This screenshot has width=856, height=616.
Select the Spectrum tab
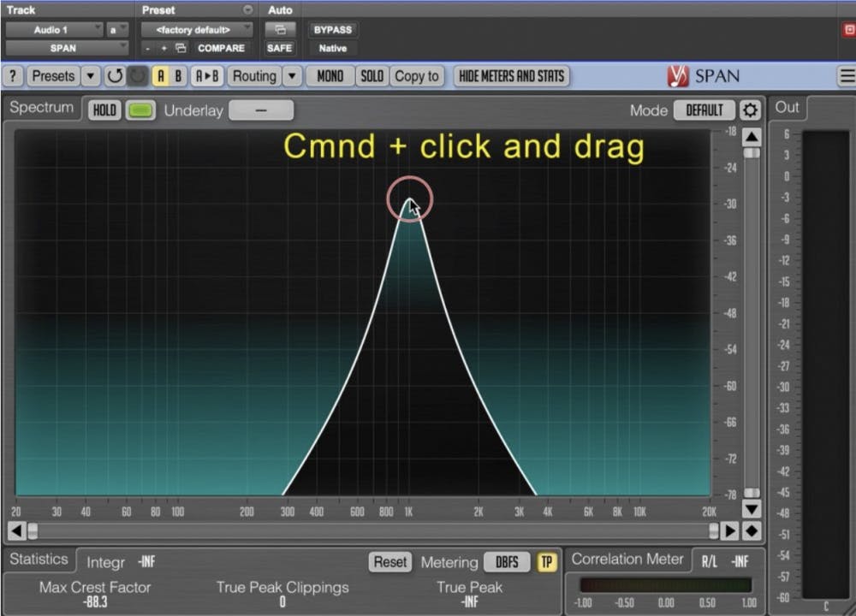[41, 108]
